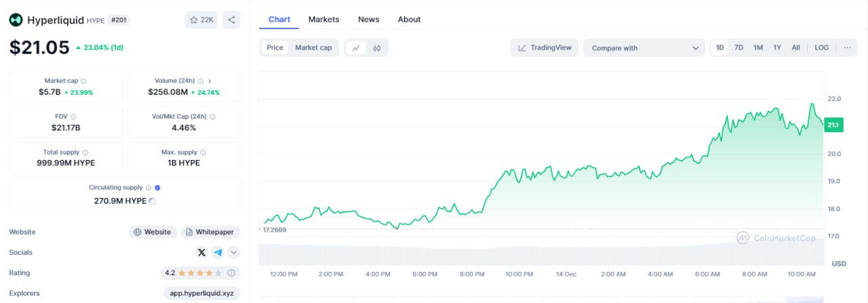Click the $21.05 price text
The height and width of the screenshot is (303, 868).
(x=39, y=47)
